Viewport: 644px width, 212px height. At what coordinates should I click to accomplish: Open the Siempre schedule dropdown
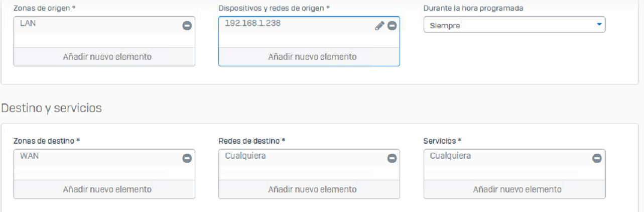[x=514, y=25]
